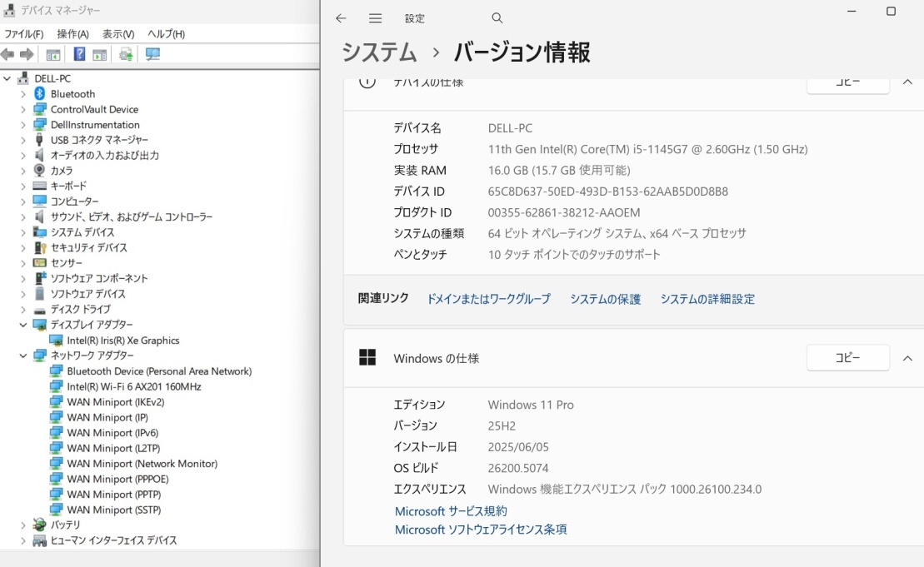
Task: Expand the Bluetooth device category
Action: 23,93
